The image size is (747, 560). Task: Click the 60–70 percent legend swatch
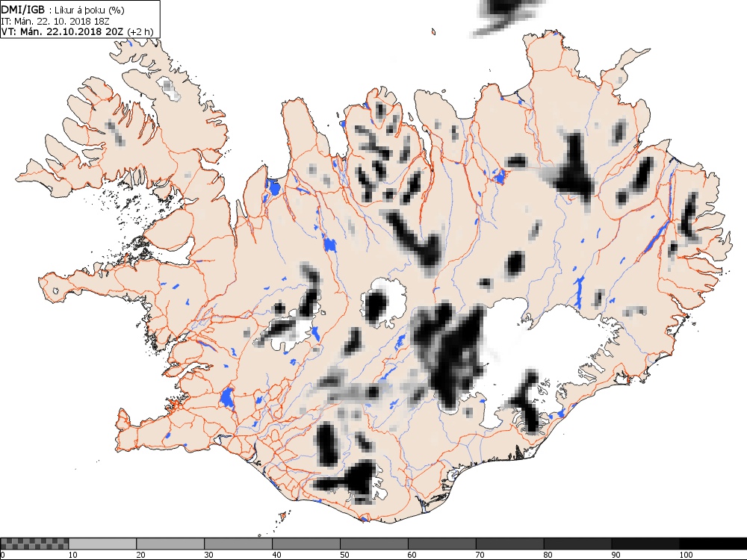tap(441, 544)
